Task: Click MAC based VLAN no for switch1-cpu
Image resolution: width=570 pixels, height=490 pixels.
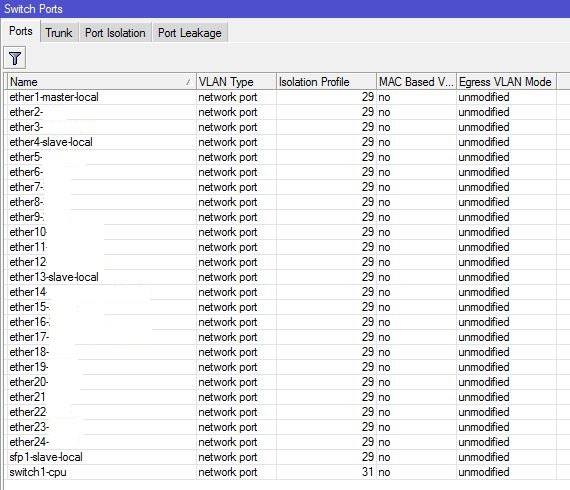Action: (384, 472)
